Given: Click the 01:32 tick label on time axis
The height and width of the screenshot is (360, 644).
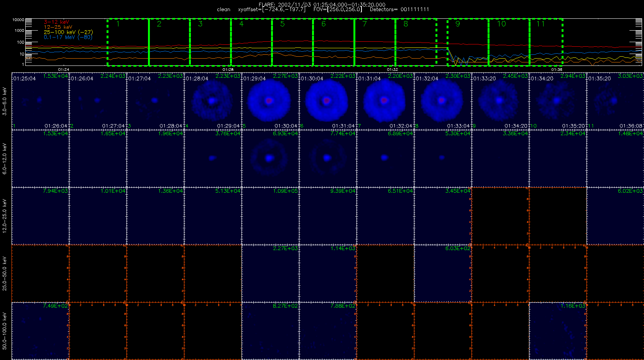Looking at the screenshot, I should [392, 69].
